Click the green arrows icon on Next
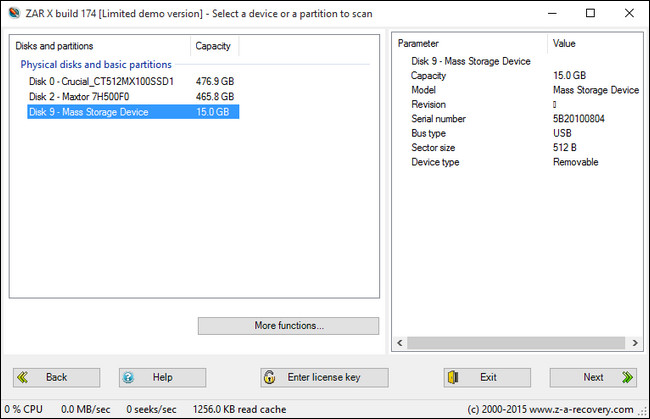This screenshot has width=650, height=419. pyautogui.click(x=628, y=377)
